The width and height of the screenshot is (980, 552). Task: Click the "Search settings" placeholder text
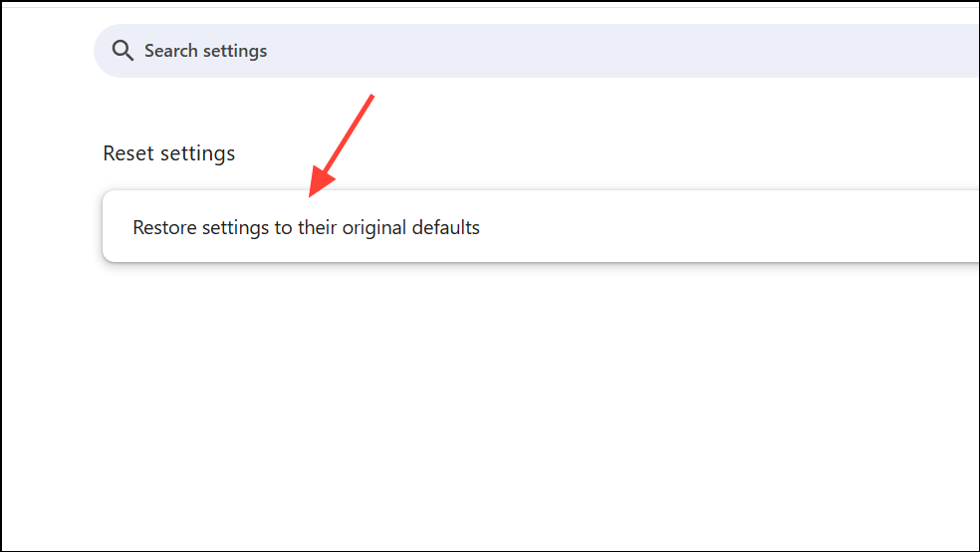pyautogui.click(x=205, y=51)
